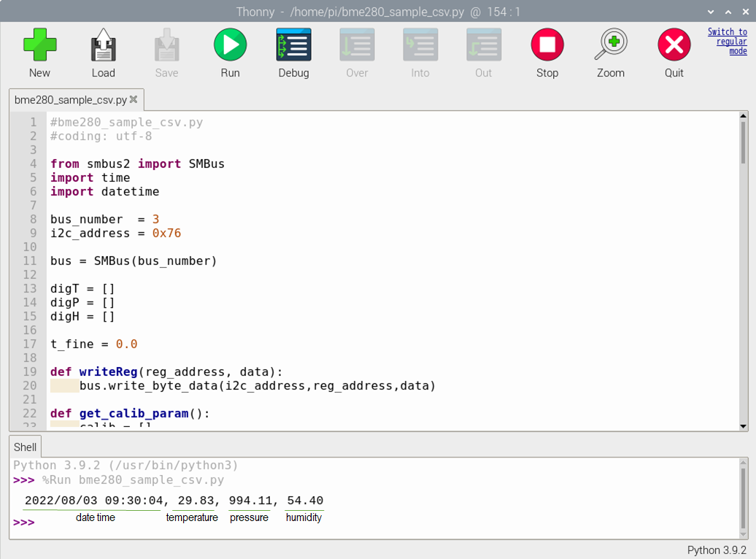Select the bme280_sample_csv.py editor tab

(x=69, y=100)
